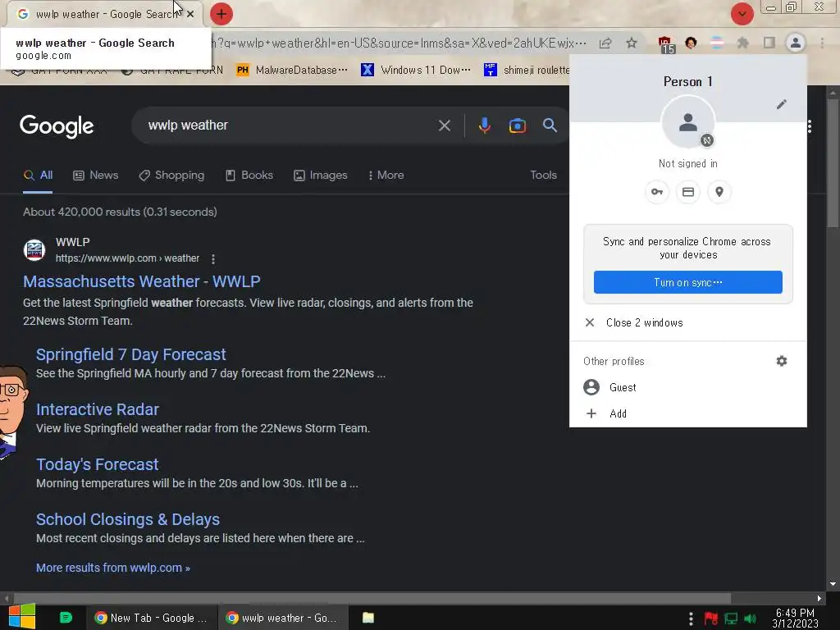Viewport: 840px width, 630px height.
Task: Start voice search with the microphone
Action: (x=484, y=126)
